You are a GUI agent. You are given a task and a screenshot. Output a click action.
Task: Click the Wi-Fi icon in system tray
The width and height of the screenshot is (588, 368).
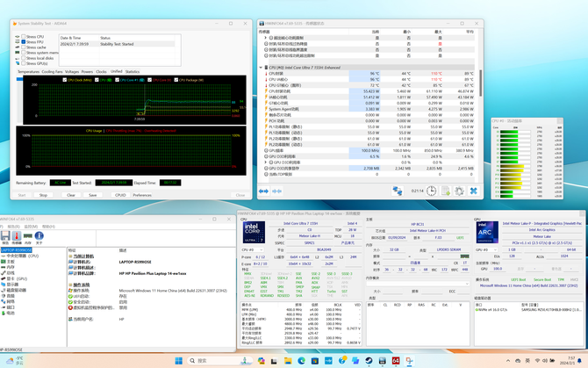pyautogui.click(x=537, y=361)
